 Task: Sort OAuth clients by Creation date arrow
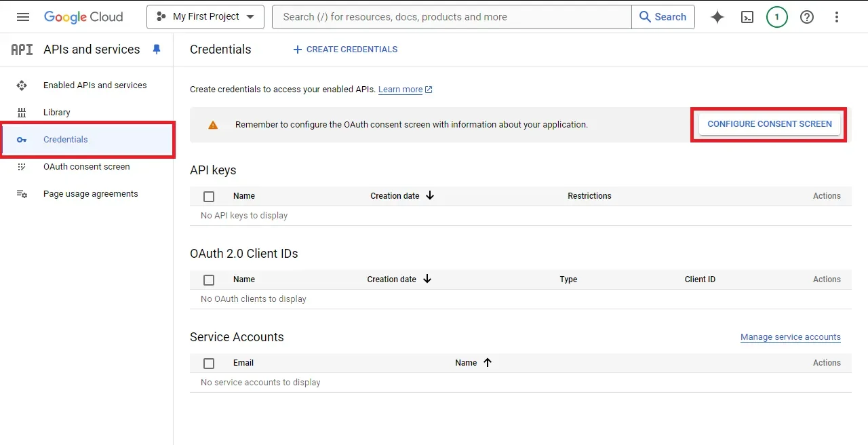tap(427, 279)
